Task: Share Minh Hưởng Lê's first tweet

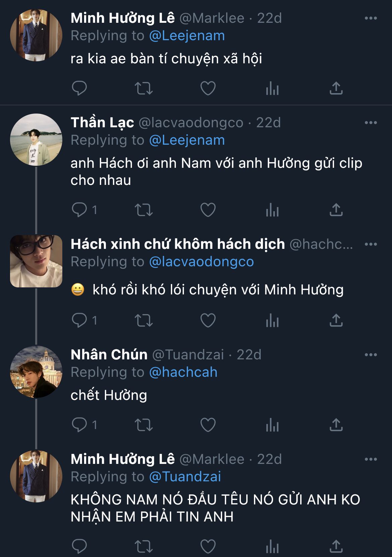Action: [x=336, y=88]
